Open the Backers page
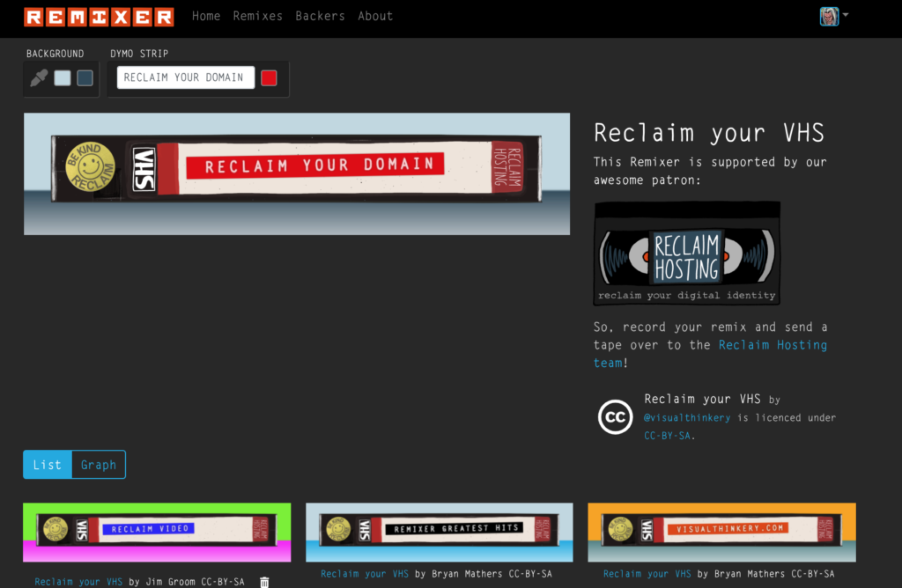 tap(320, 16)
